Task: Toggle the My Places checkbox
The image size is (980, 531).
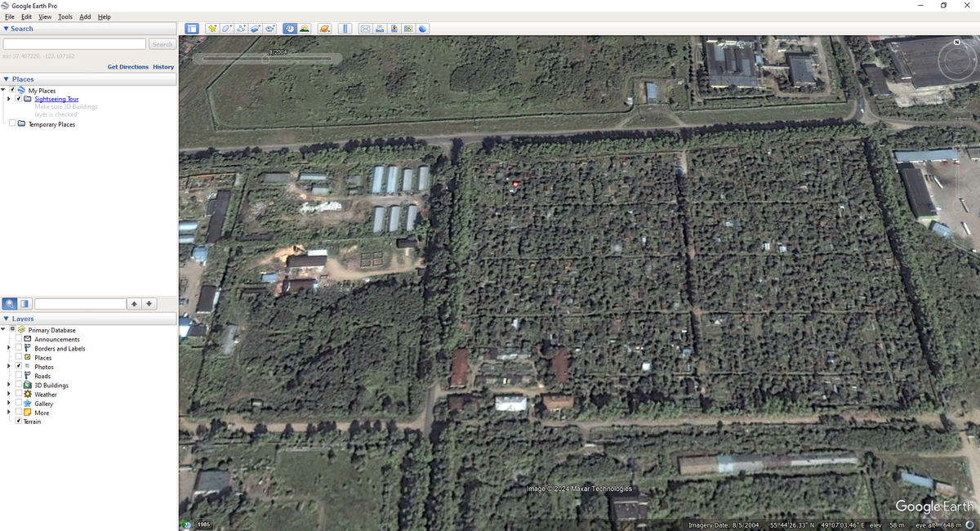Action: [12, 90]
